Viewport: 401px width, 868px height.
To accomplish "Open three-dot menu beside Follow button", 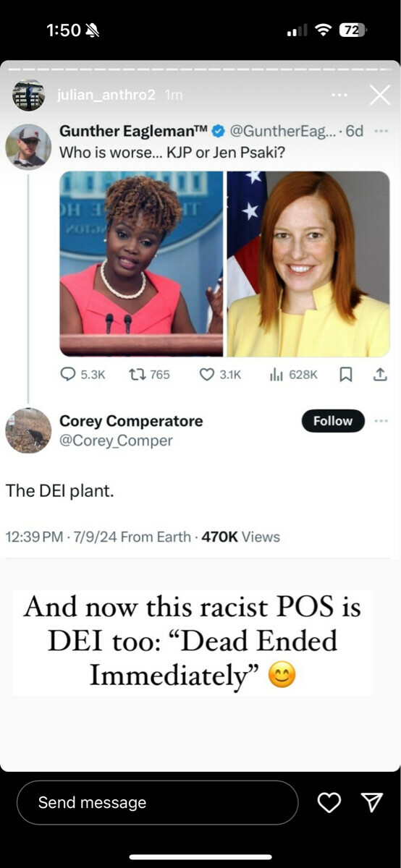I will [381, 421].
